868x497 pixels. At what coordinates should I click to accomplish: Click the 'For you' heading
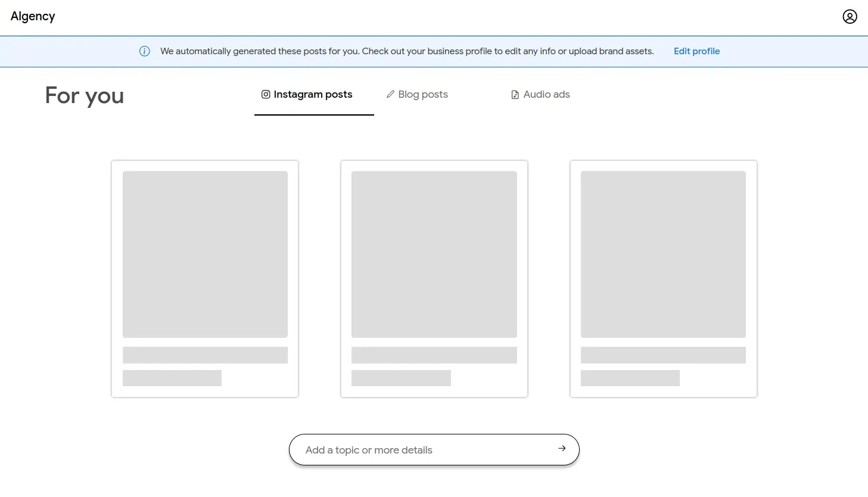click(x=85, y=95)
